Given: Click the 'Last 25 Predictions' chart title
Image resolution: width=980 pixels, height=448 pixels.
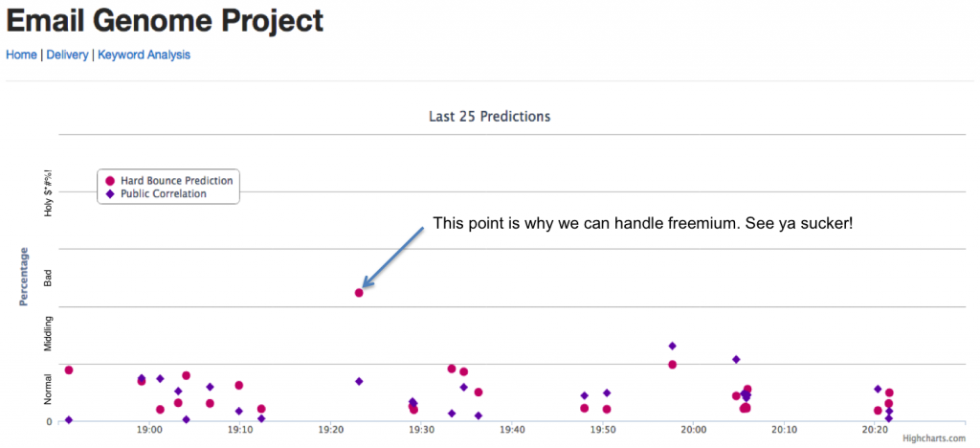Looking at the screenshot, I should click(489, 117).
